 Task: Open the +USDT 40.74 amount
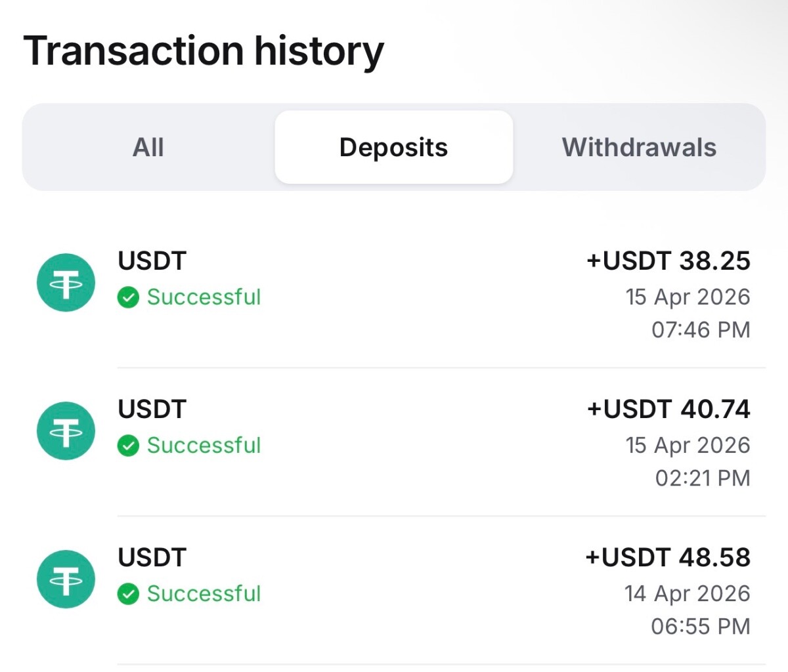(x=668, y=409)
